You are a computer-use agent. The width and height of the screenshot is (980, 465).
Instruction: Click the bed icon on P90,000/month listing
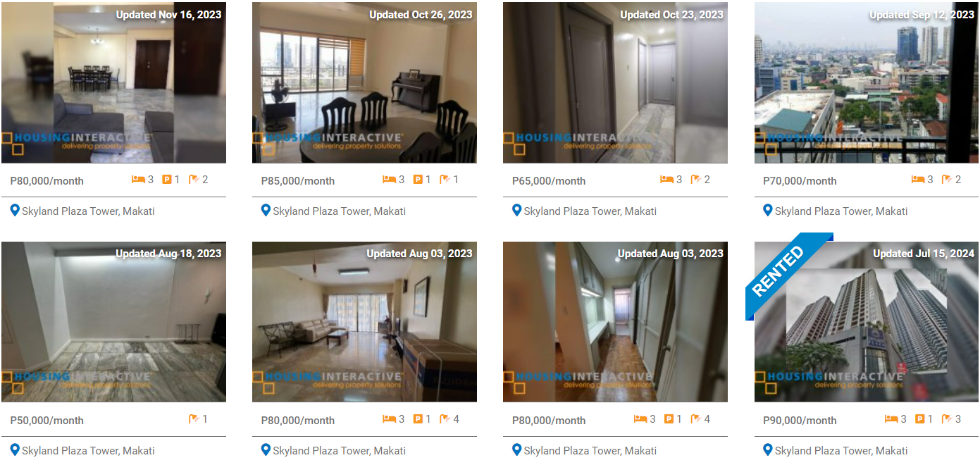(891, 419)
